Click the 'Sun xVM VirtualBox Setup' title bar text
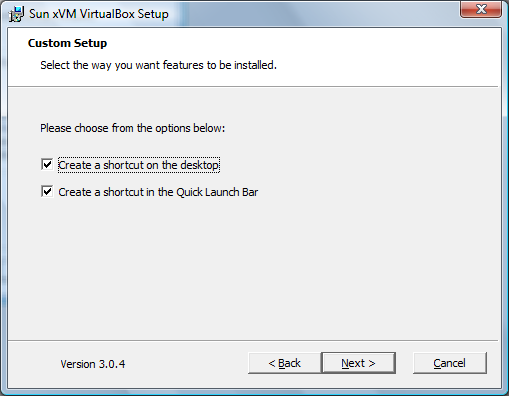509x396 pixels. point(99,14)
